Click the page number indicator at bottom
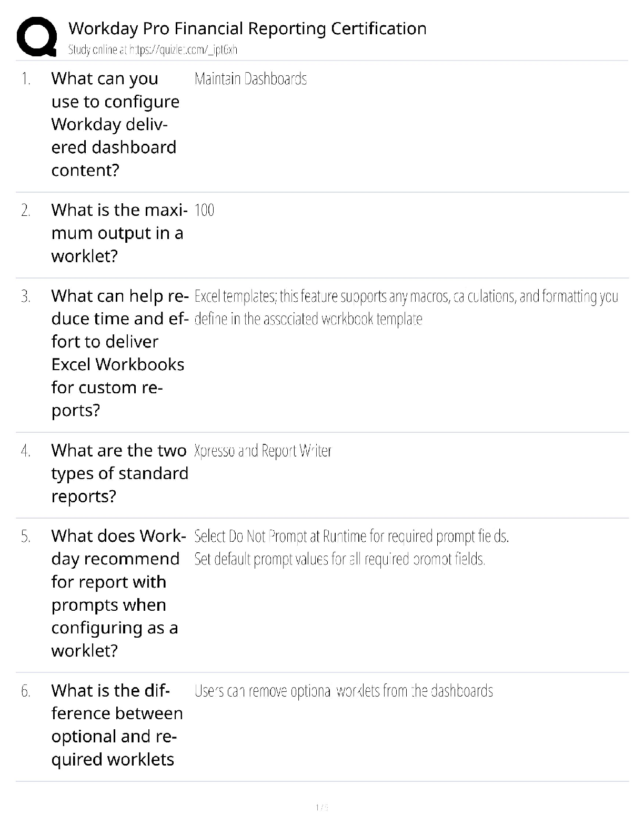 (x=321, y=807)
